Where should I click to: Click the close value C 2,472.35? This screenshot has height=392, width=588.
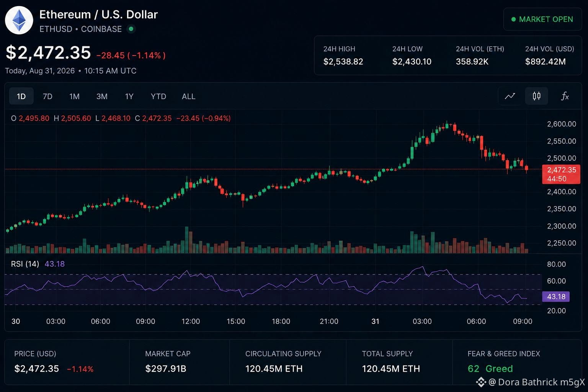click(153, 118)
